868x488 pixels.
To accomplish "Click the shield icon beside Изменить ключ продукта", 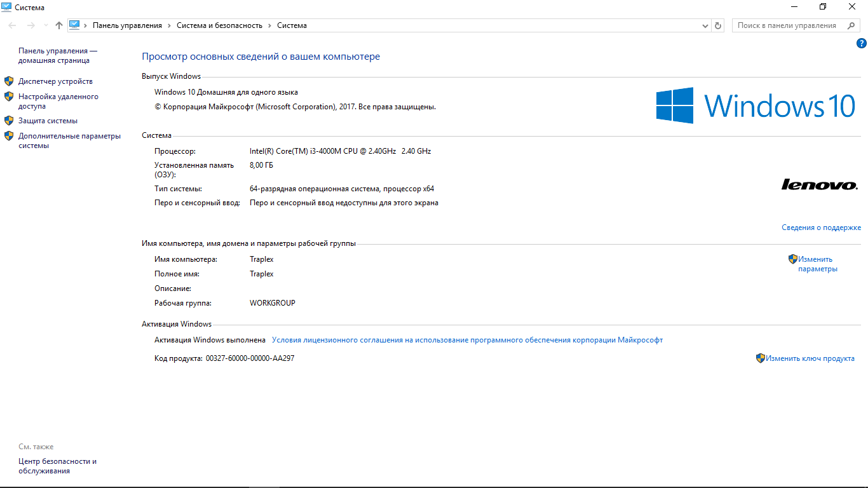I will 761,358.
